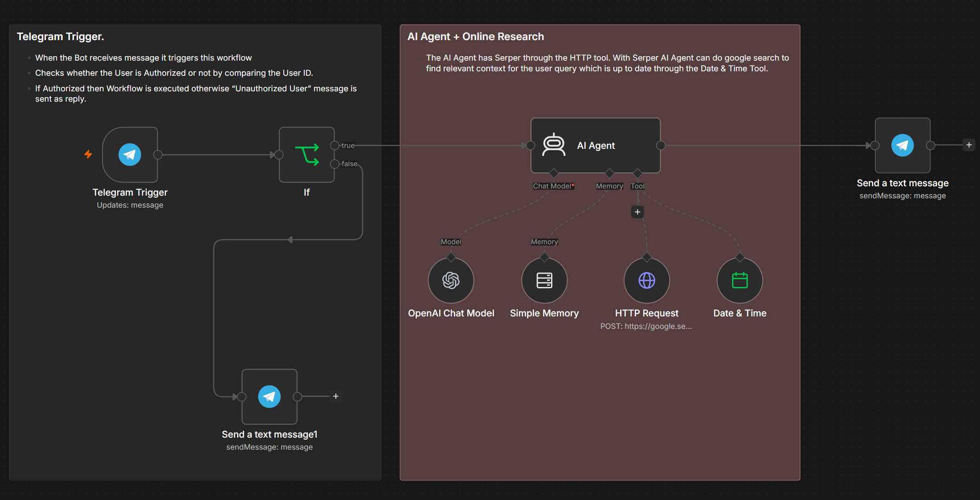Select the Simple Memory node
980x500 pixels.
544,280
